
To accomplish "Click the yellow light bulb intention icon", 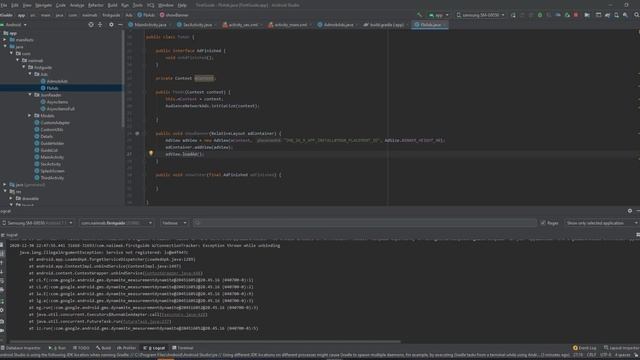I will click(151, 153).
